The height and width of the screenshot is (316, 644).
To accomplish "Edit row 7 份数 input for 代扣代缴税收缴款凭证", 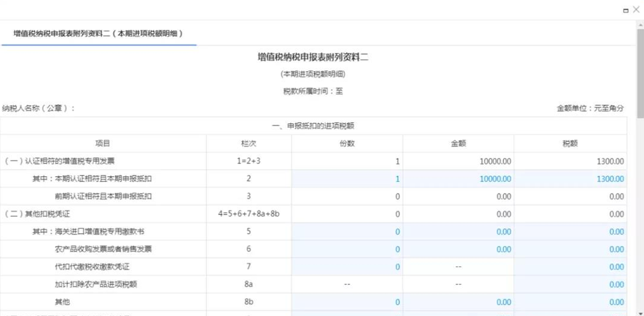I will click(347, 267).
